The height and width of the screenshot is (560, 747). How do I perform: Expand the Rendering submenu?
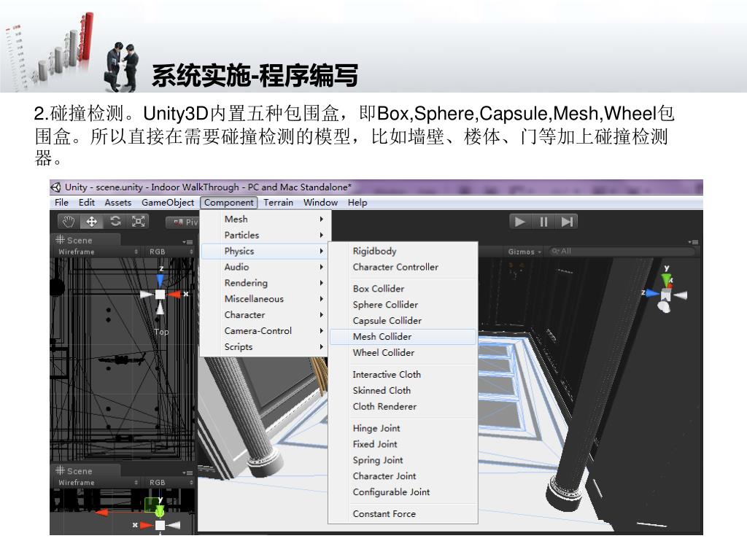265,283
